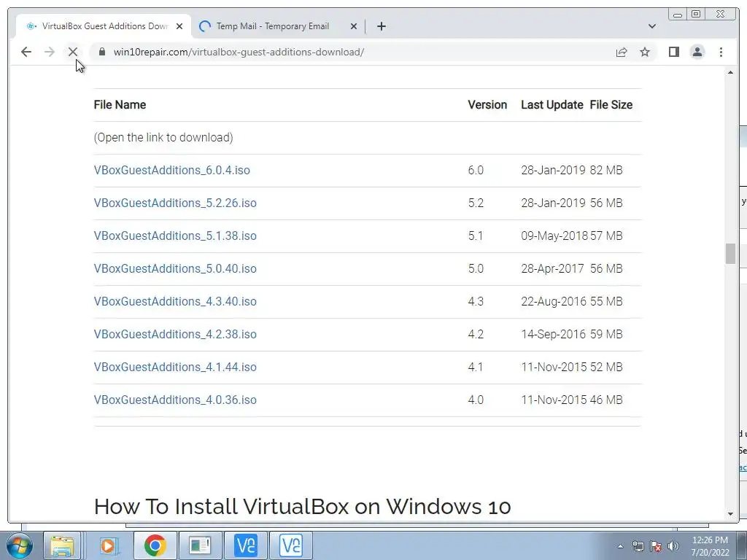
Task: Open the VBoxGuestAdditions_4.0.36.iso link
Action: click(175, 400)
